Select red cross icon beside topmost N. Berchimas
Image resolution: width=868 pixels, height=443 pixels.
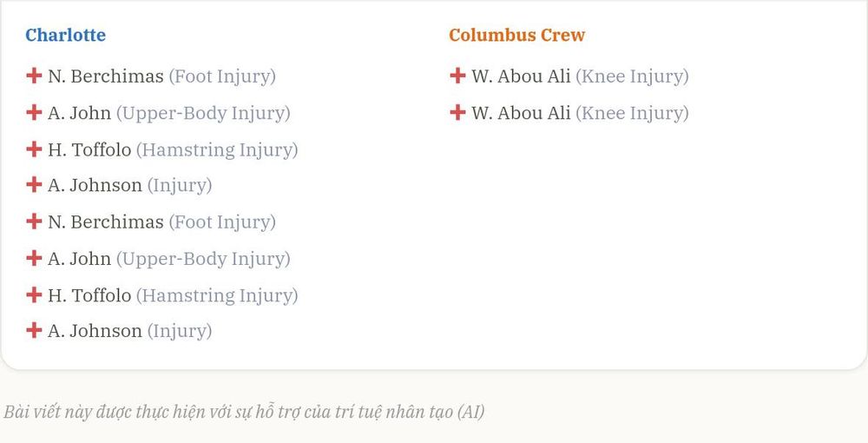tap(34, 76)
